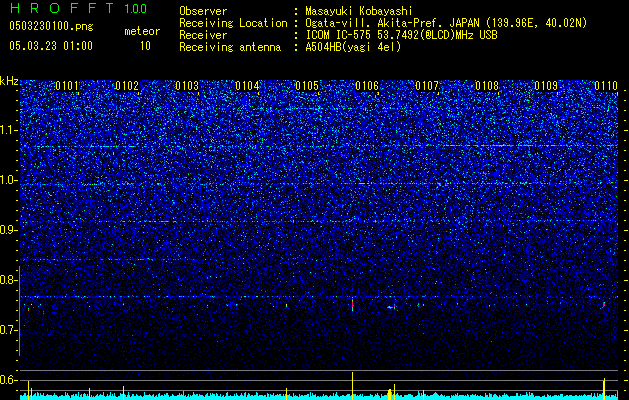Click the 'meteor' label
The width and height of the screenshot is (629, 400).
(142, 31)
